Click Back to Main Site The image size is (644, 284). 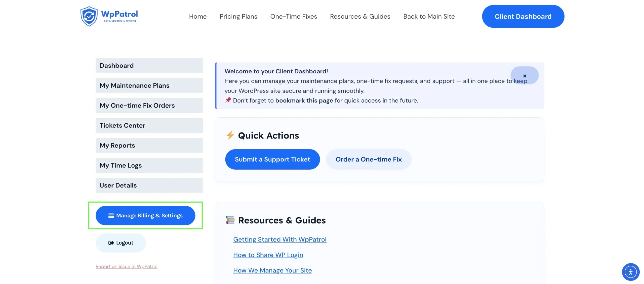click(429, 17)
